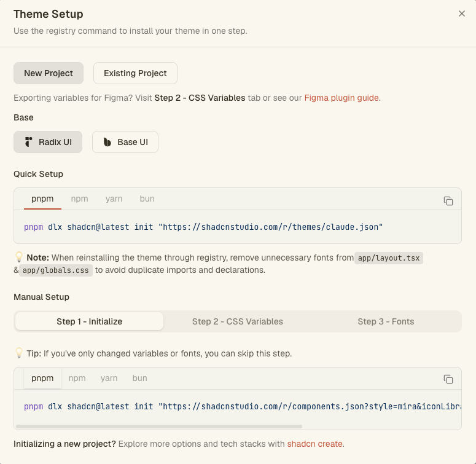Close the Theme Setup dialog
The height and width of the screenshot is (464, 476).
tap(461, 14)
